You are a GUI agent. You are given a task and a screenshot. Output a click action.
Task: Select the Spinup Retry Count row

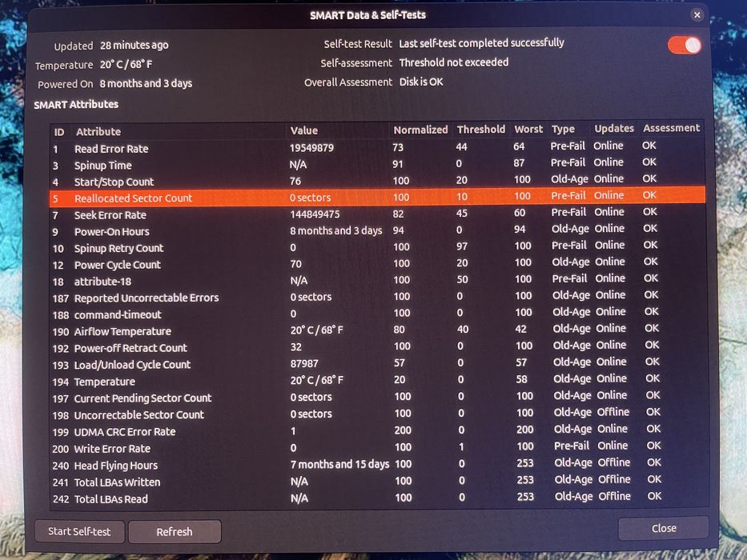(377, 247)
